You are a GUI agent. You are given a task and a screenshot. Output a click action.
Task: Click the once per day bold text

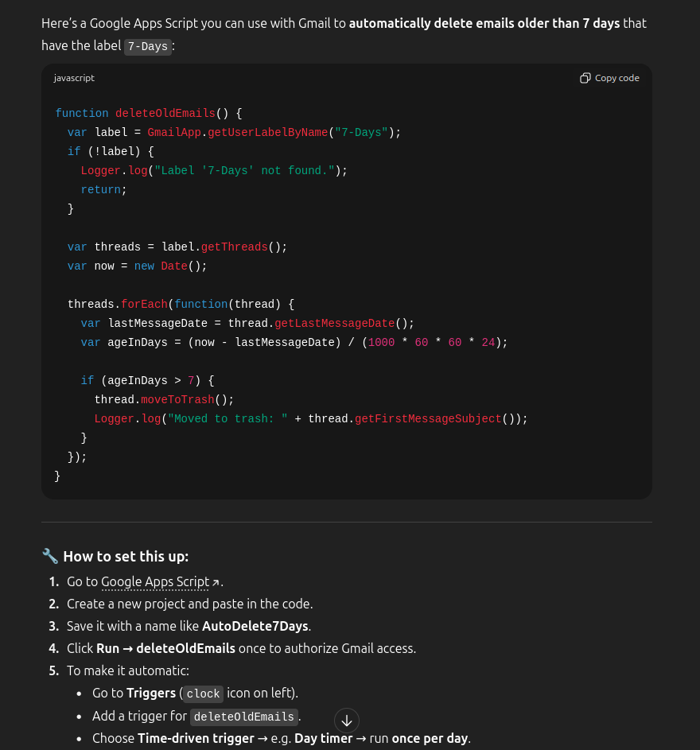430,738
